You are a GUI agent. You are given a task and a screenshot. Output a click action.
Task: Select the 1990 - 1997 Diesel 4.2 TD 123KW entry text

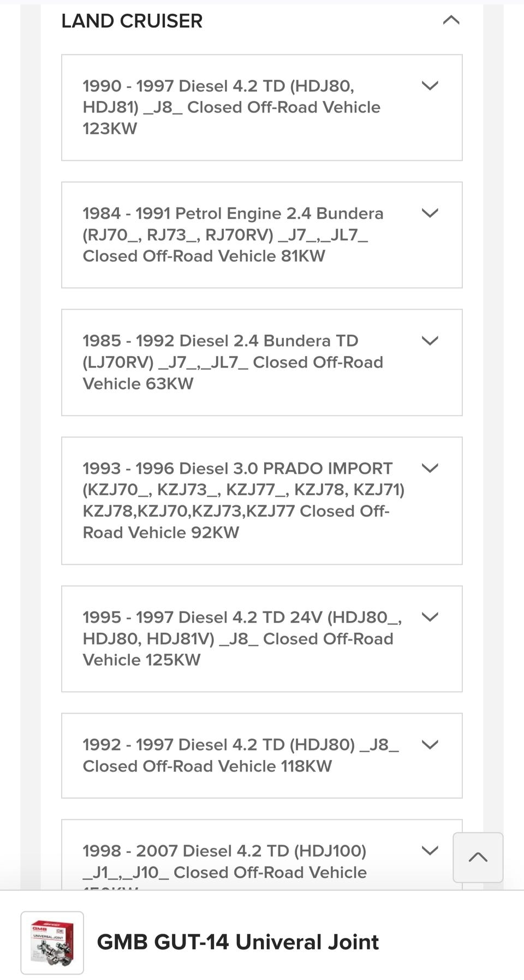(231, 107)
